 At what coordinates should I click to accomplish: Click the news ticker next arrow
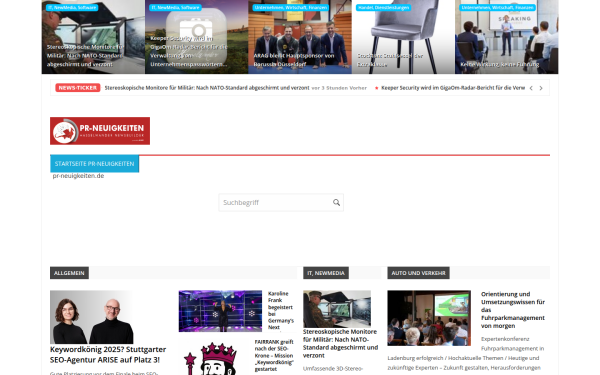[541, 88]
